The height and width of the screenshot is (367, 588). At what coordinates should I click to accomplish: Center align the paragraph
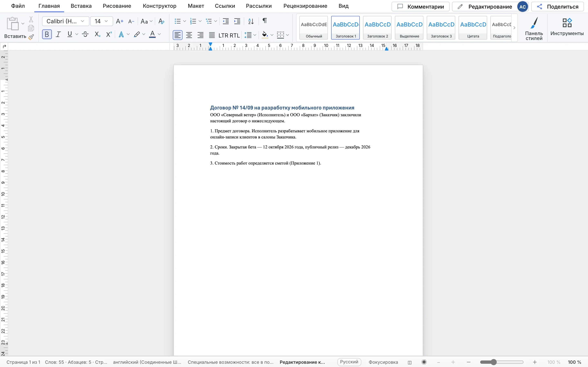point(189,35)
